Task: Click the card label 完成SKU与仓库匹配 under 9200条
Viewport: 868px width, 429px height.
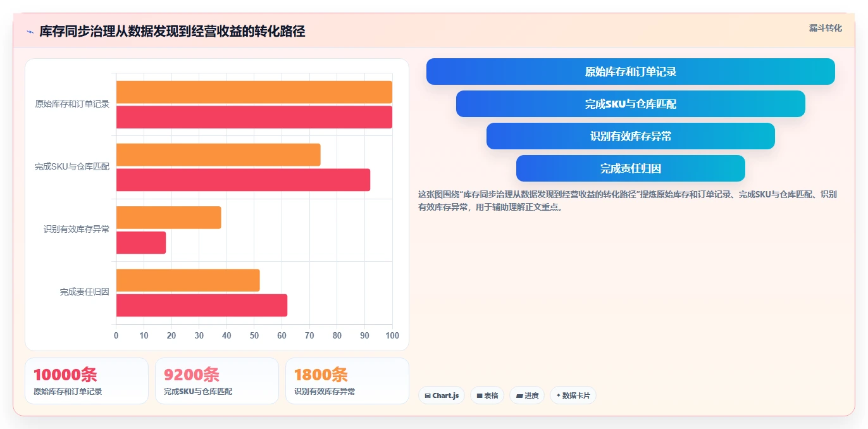Action: [x=198, y=392]
